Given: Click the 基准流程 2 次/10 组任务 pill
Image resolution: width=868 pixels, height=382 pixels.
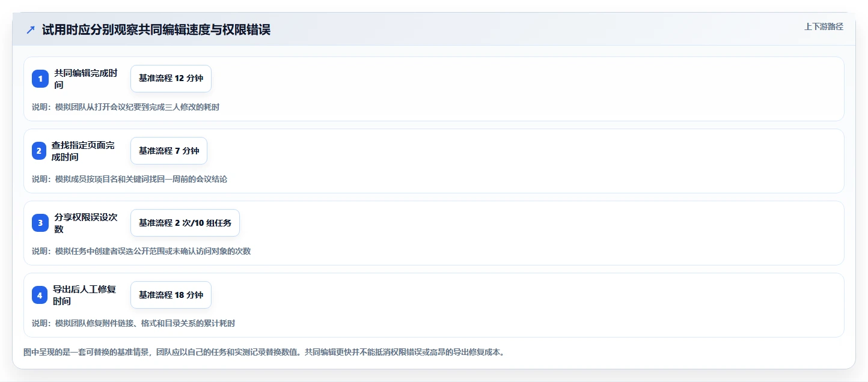Looking at the screenshot, I should pos(185,223).
